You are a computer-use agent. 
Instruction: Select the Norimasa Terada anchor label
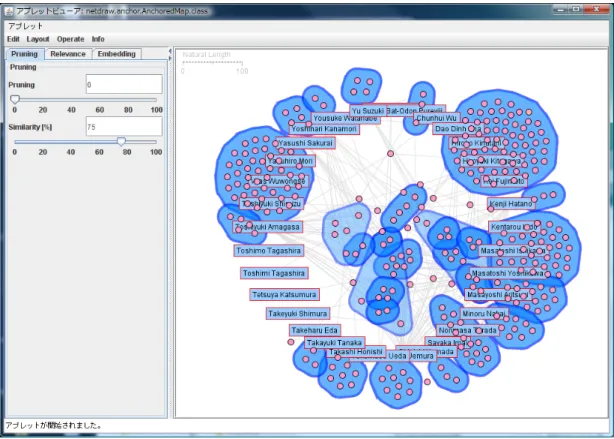click(468, 331)
